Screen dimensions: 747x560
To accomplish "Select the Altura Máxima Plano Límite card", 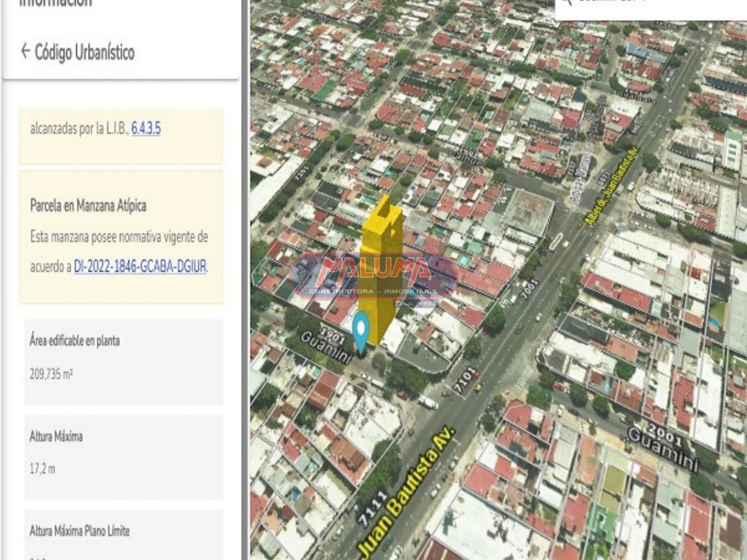I will (123, 534).
